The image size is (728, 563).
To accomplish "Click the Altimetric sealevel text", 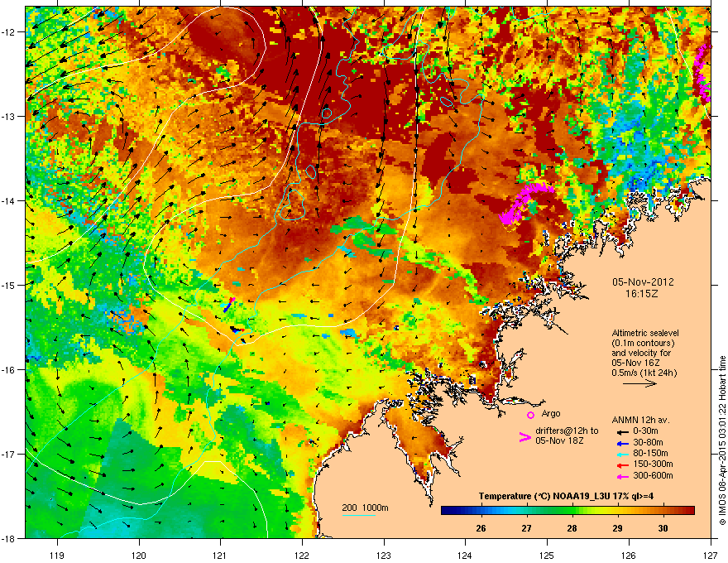I will coord(645,333).
